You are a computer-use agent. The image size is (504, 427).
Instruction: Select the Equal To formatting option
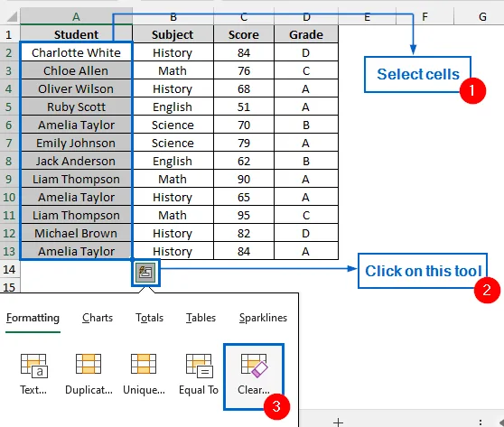(x=199, y=374)
